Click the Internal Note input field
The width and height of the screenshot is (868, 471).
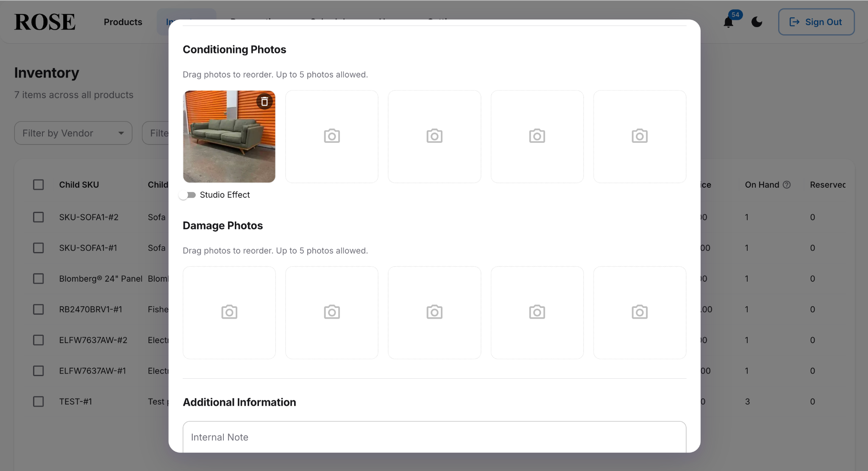pyautogui.click(x=434, y=437)
